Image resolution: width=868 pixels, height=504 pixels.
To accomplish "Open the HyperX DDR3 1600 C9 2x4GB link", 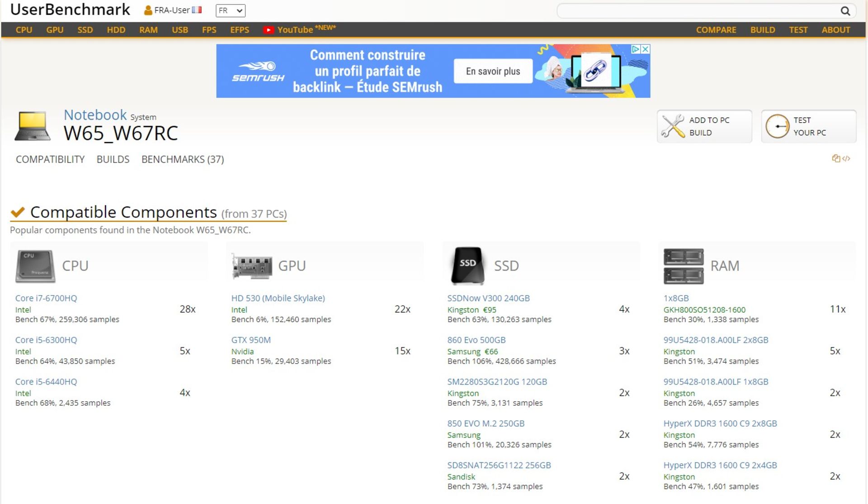I will coord(720,465).
